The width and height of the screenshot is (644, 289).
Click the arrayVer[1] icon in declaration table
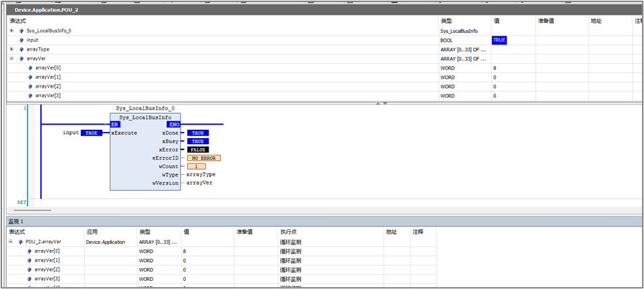(x=30, y=77)
